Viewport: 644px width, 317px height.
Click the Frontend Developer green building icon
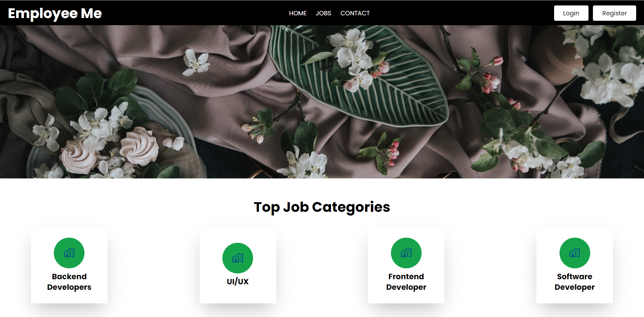(406, 253)
